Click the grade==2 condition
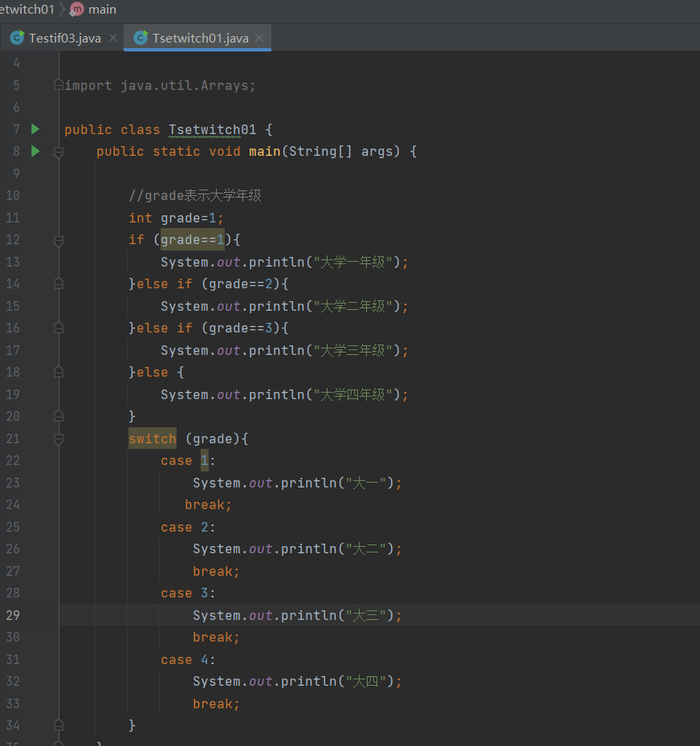The image size is (700, 746). point(241,284)
